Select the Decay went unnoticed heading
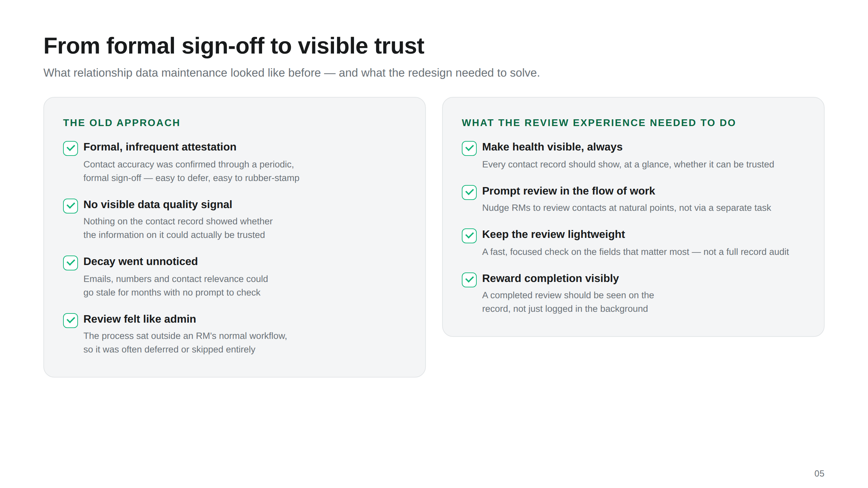 [140, 262]
